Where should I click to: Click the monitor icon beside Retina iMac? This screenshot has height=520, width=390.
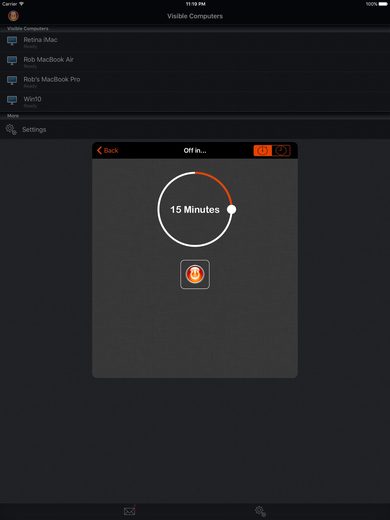(12, 41)
